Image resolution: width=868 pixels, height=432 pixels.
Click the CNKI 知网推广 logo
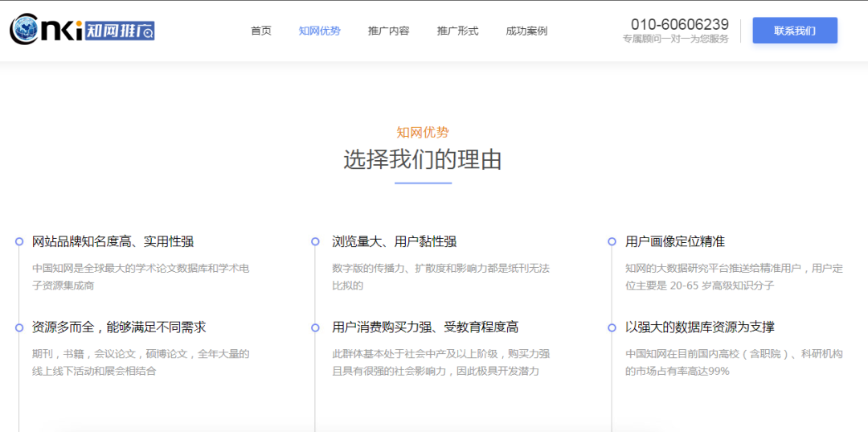coord(82,30)
